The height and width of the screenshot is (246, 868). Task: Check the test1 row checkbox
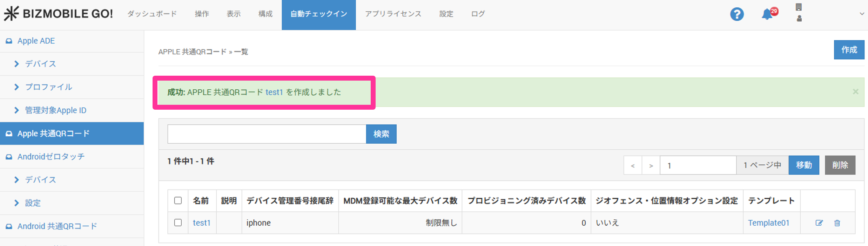pyautogui.click(x=178, y=223)
